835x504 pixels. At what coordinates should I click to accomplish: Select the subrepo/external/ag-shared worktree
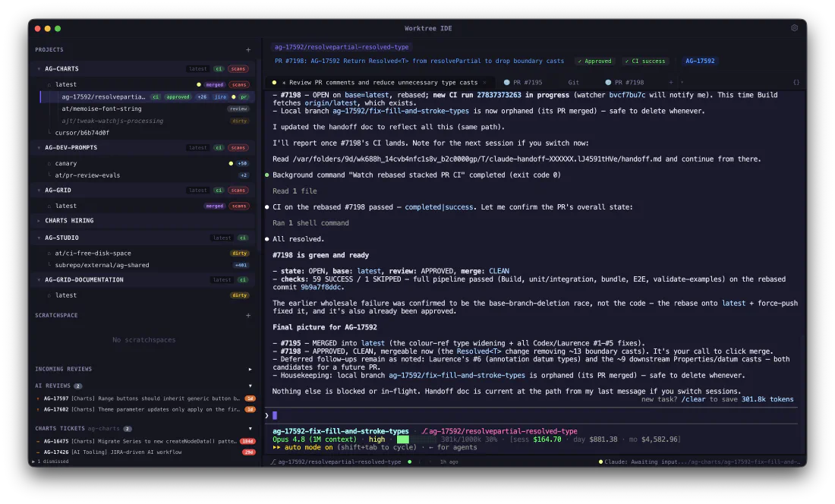102,265
